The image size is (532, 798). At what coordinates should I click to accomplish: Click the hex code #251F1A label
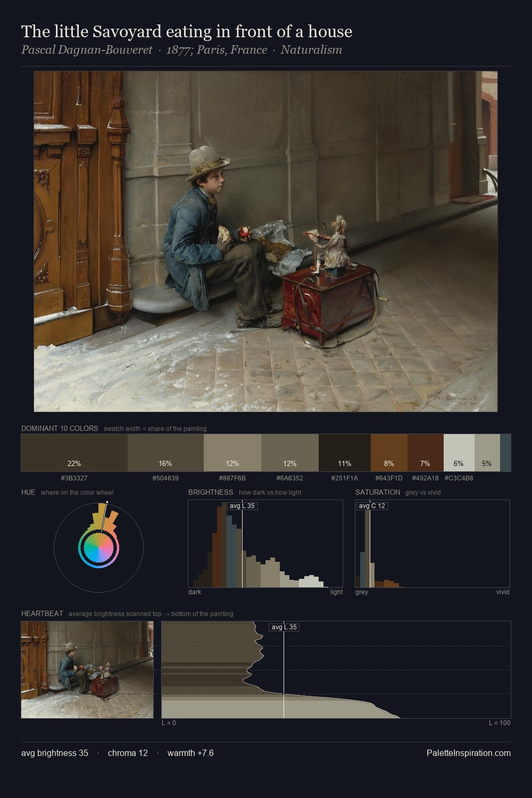345,478
